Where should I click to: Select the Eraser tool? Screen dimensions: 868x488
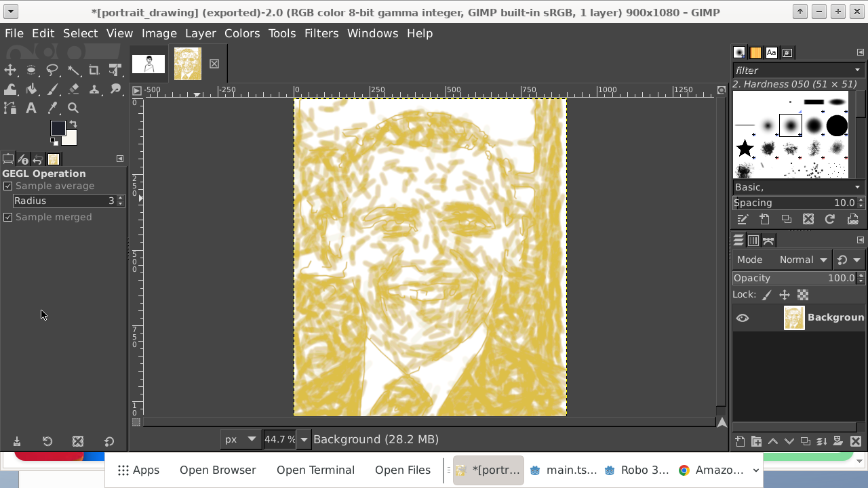[73, 89]
